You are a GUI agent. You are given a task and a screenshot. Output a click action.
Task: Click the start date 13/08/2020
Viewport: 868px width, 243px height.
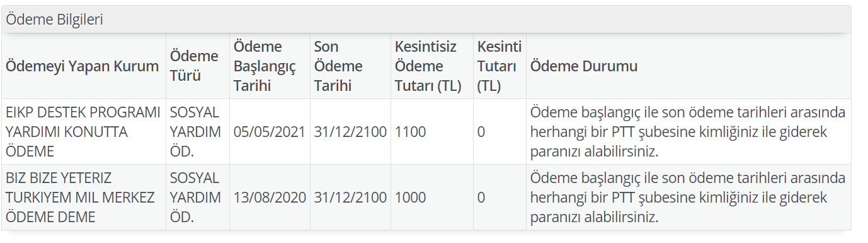(270, 198)
